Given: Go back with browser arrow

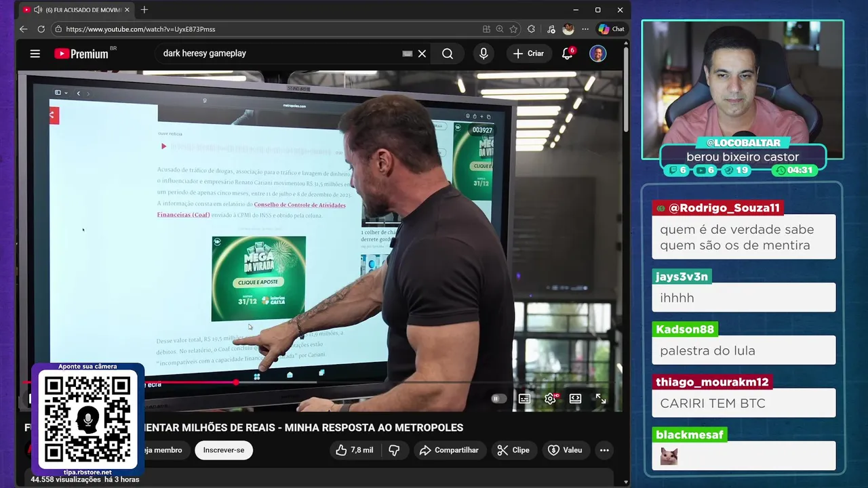Looking at the screenshot, I should pos(24,29).
